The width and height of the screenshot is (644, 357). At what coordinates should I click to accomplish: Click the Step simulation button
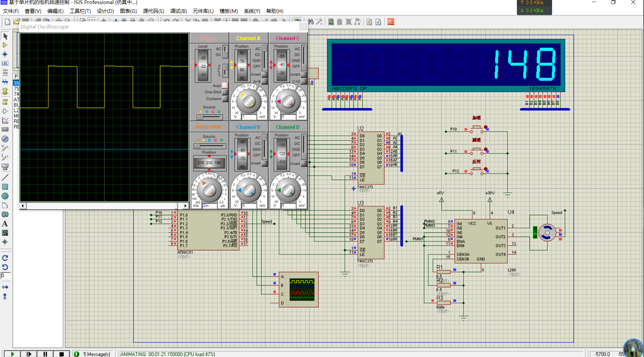[29, 354]
